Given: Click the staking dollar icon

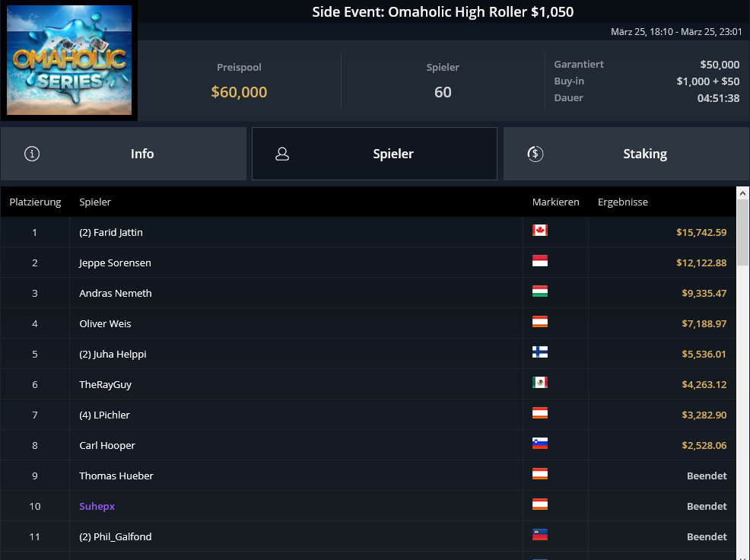Looking at the screenshot, I should (x=535, y=154).
